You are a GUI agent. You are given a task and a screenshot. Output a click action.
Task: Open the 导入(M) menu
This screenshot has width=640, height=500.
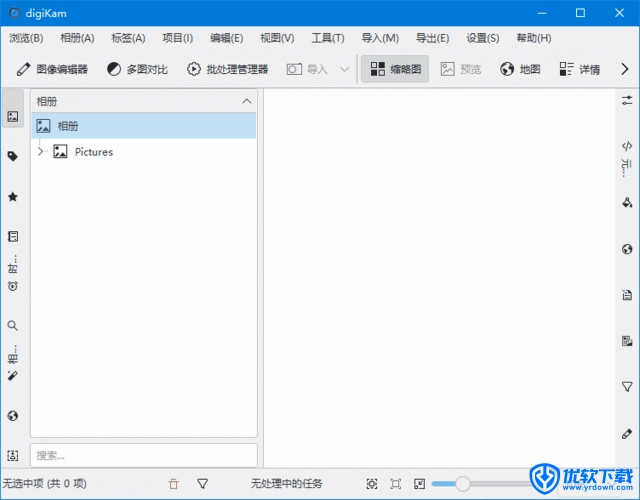tap(380, 38)
